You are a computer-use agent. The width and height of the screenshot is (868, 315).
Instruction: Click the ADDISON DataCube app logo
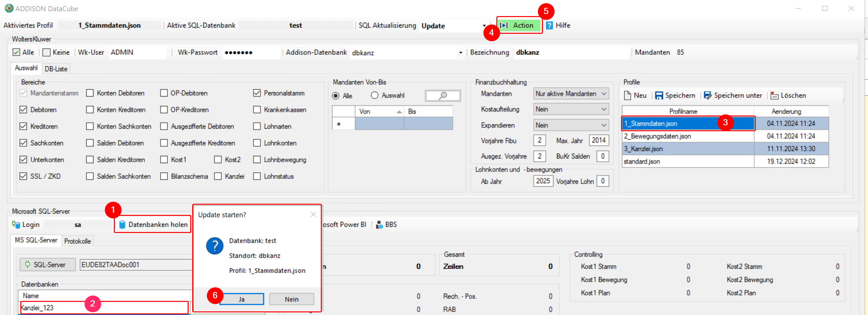click(x=9, y=9)
